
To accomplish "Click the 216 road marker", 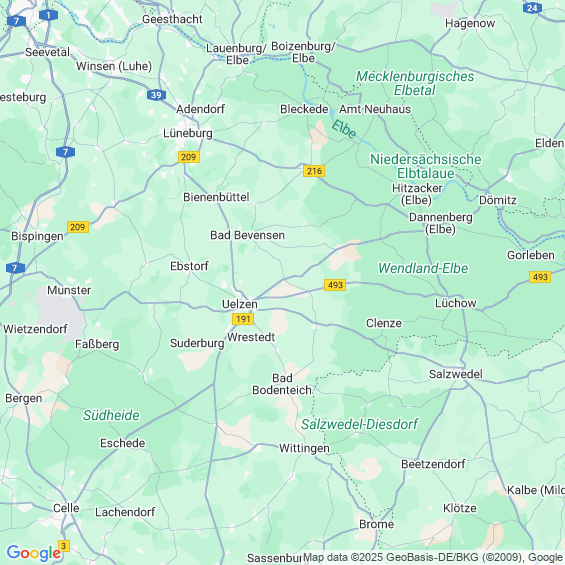I will [314, 171].
